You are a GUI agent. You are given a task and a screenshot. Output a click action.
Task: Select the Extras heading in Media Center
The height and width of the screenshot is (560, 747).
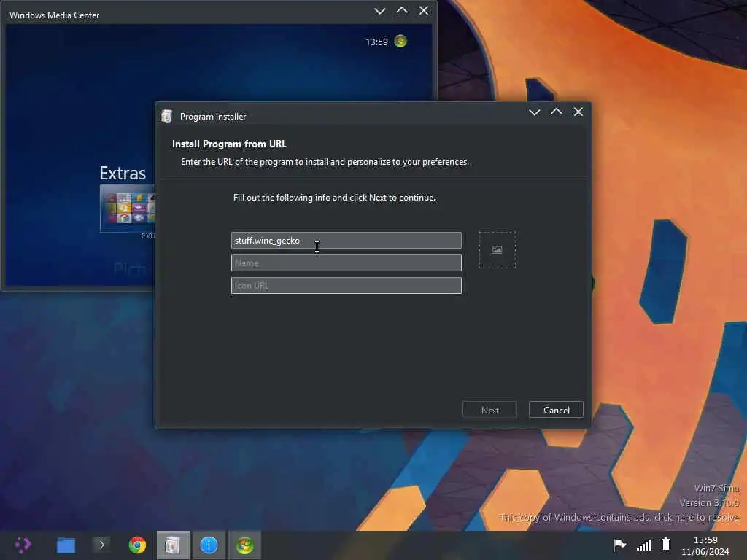click(x=123, y=174)
